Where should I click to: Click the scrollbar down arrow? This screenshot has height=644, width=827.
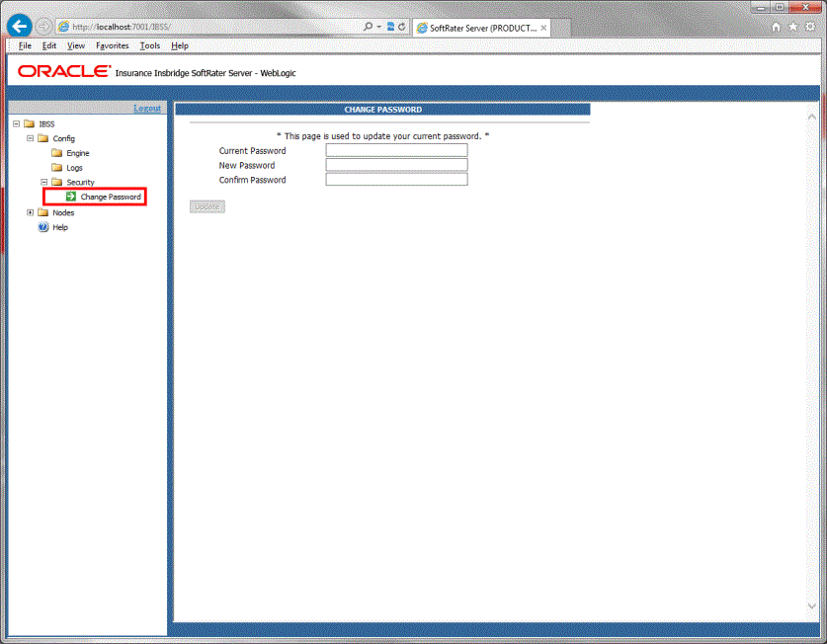[x=812, y=605]
